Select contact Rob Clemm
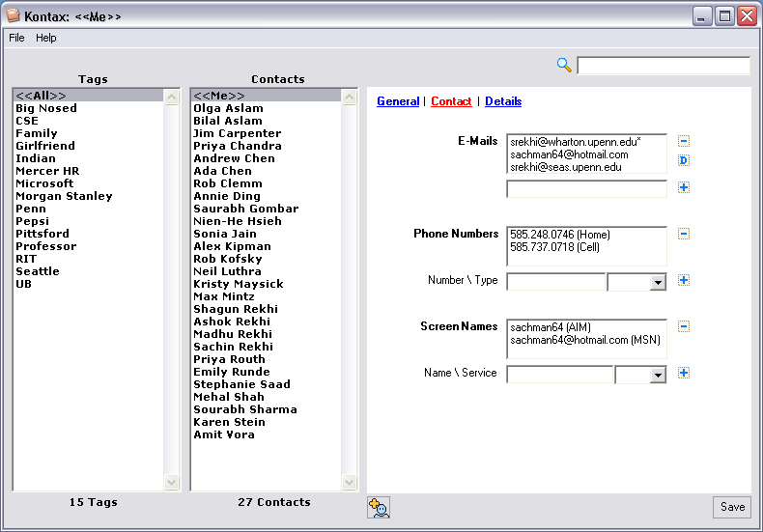 pyautogui.click(x=267, y=183)
